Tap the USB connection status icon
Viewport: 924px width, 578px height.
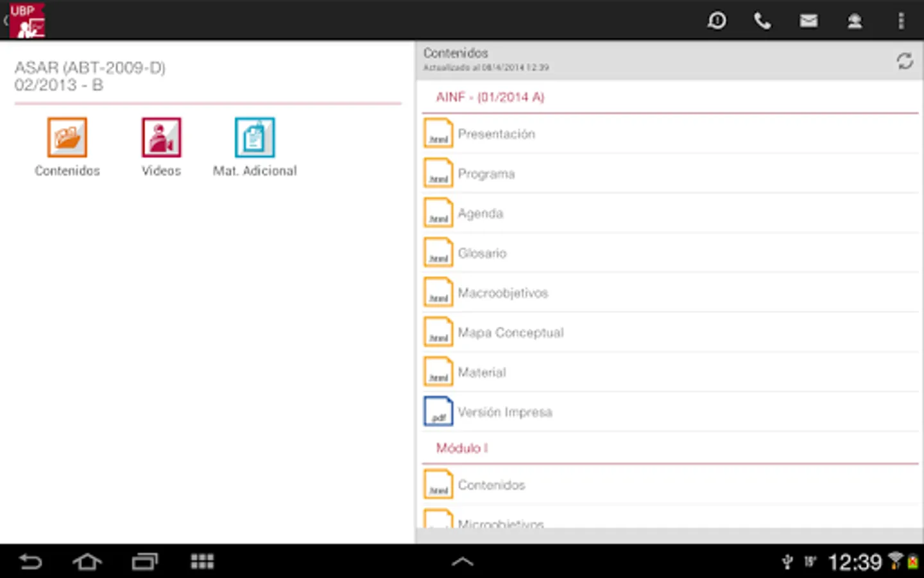tap(787, 563)
